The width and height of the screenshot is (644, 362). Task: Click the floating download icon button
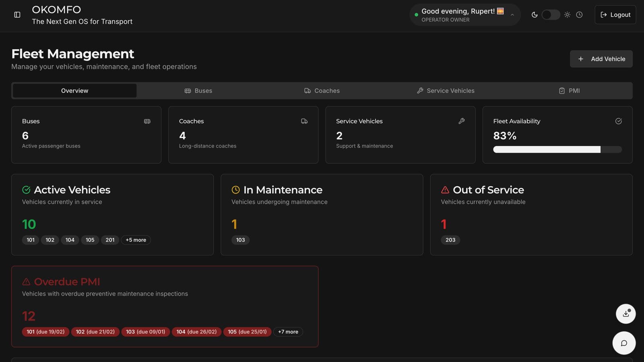[625, 314]
